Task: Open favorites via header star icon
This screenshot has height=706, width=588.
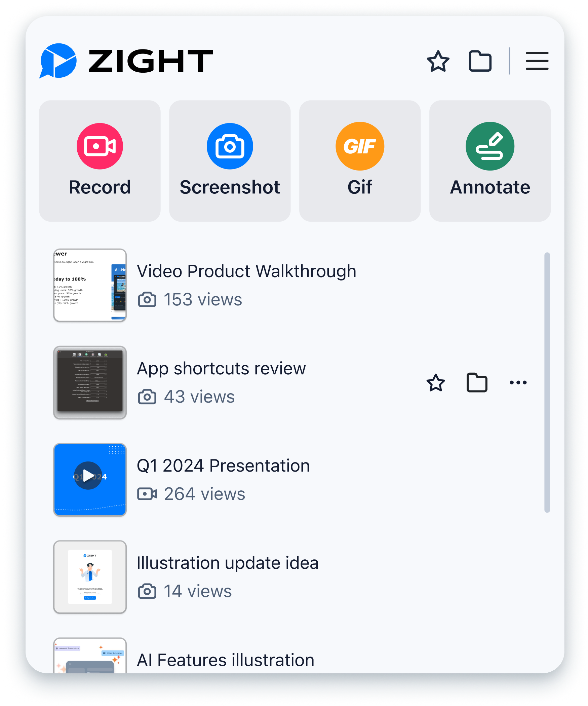Action: point(438,61)
